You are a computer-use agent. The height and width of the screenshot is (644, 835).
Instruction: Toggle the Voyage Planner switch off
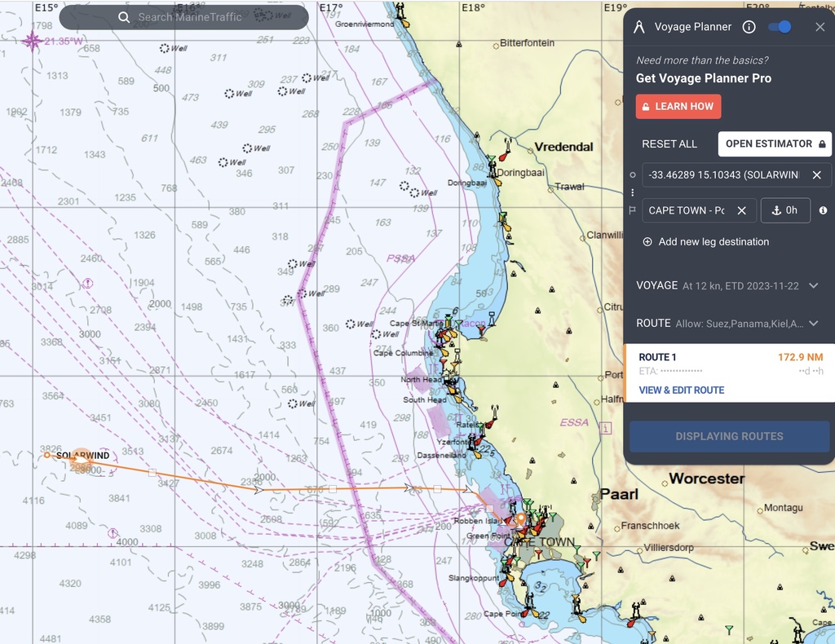779,27
